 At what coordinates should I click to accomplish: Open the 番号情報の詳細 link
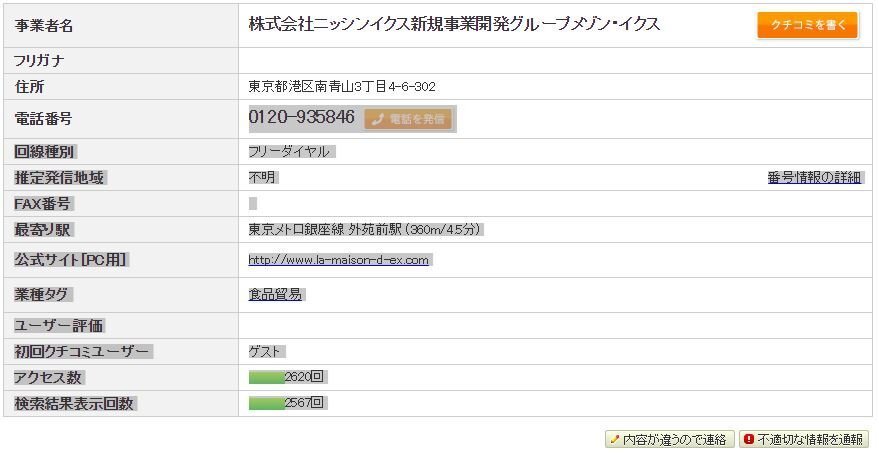pos(814,178)
